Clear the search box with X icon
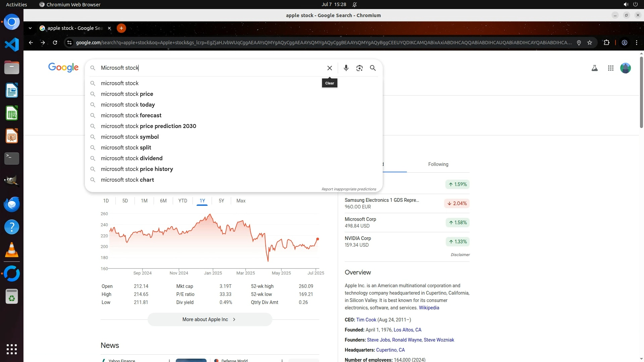This screenshot has height=362, width=644. (x=329, y=68)
